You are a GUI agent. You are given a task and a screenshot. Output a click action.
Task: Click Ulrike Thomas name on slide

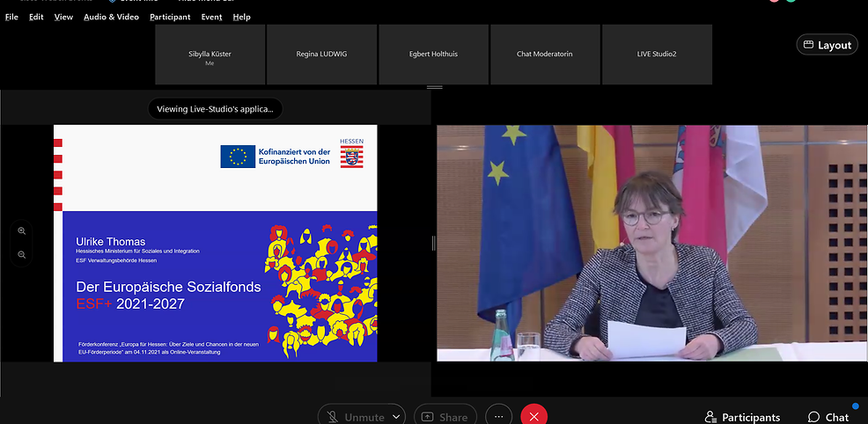coord(111,242)
